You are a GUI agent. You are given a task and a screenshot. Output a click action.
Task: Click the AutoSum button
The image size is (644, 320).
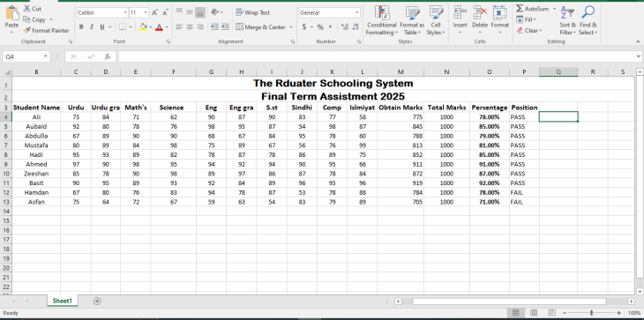532,9
